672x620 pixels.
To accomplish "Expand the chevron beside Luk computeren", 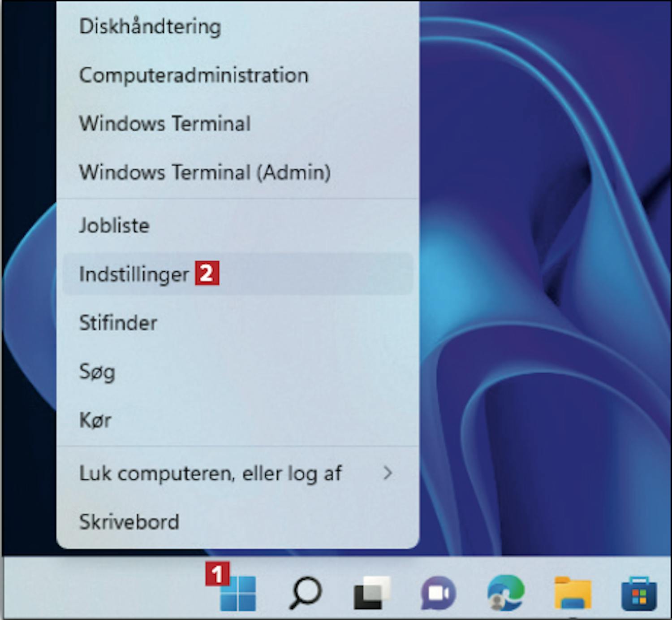I will (x=388, y=473).
